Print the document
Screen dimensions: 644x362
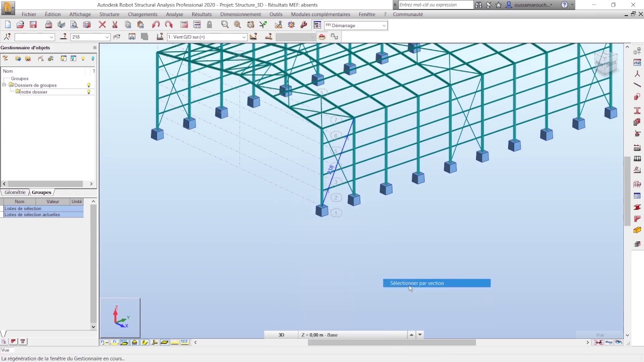(x=49, y=25)
